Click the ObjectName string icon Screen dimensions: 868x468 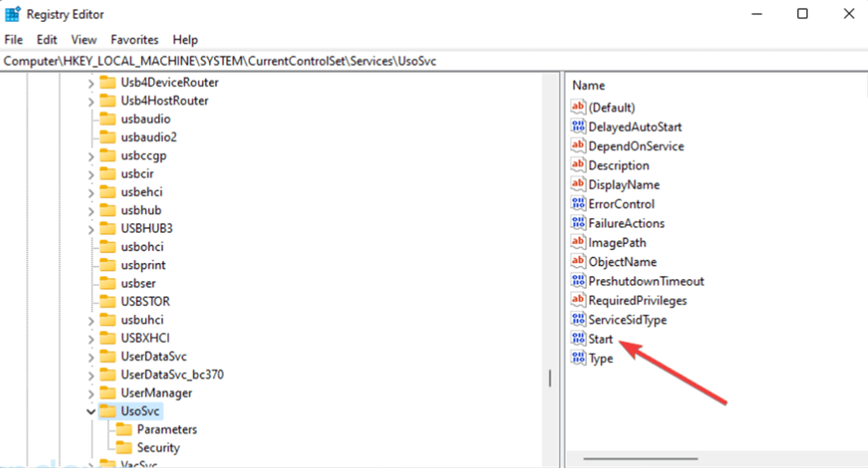(x=578, y=261)
